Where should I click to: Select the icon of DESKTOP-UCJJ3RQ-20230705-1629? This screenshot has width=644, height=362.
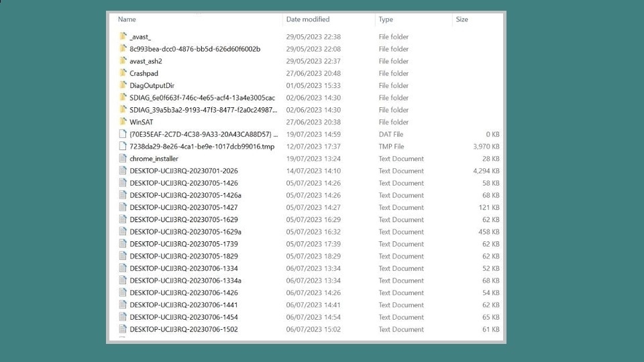123,219
